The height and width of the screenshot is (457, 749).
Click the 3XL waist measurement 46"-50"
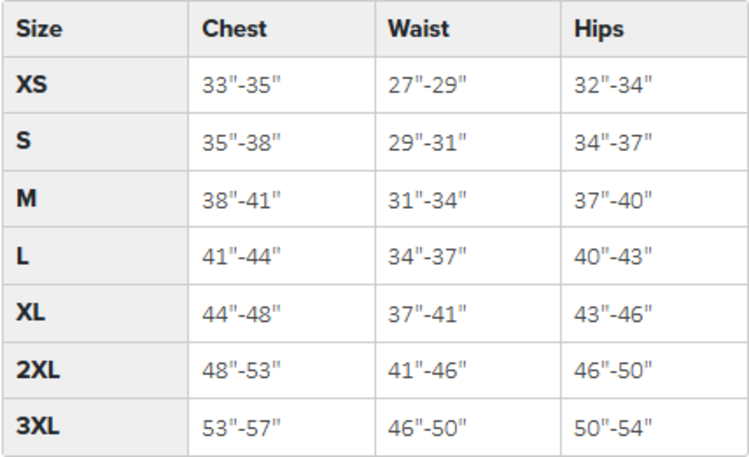tap(427, 427)
